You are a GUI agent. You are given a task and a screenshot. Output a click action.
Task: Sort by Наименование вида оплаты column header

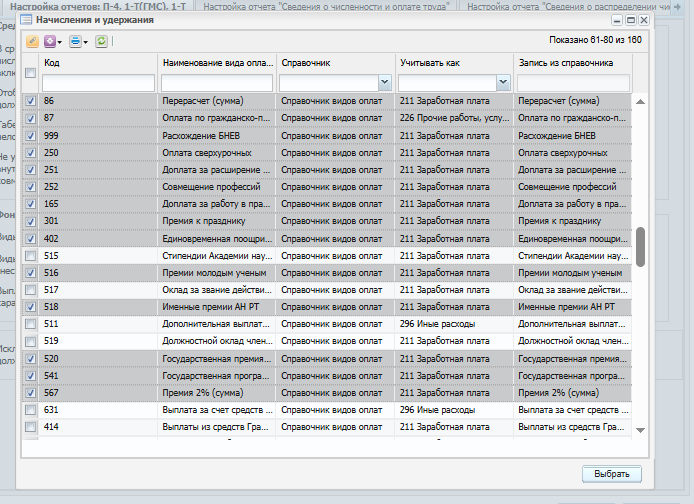[x=217, y=63]
